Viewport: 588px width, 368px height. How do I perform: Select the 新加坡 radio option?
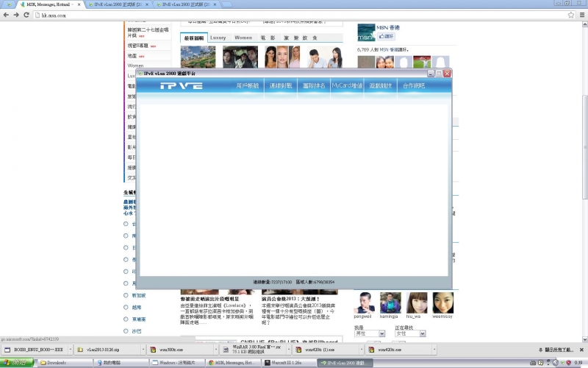click(126, 295)
